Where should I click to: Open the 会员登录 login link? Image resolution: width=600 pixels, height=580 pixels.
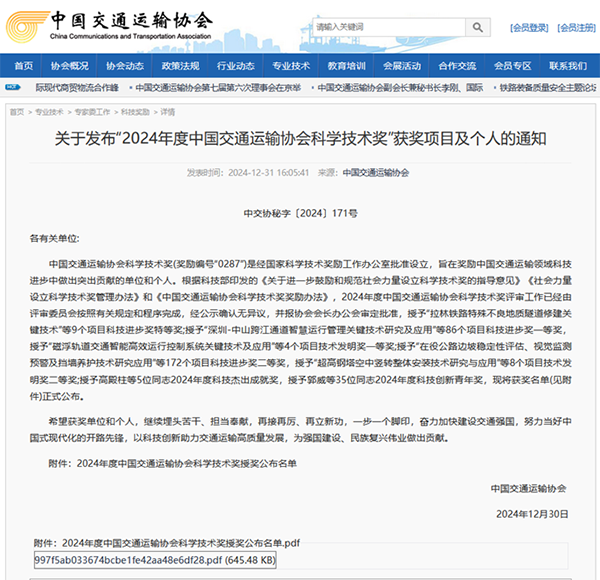pyautogui.click(x=529, y=27)
